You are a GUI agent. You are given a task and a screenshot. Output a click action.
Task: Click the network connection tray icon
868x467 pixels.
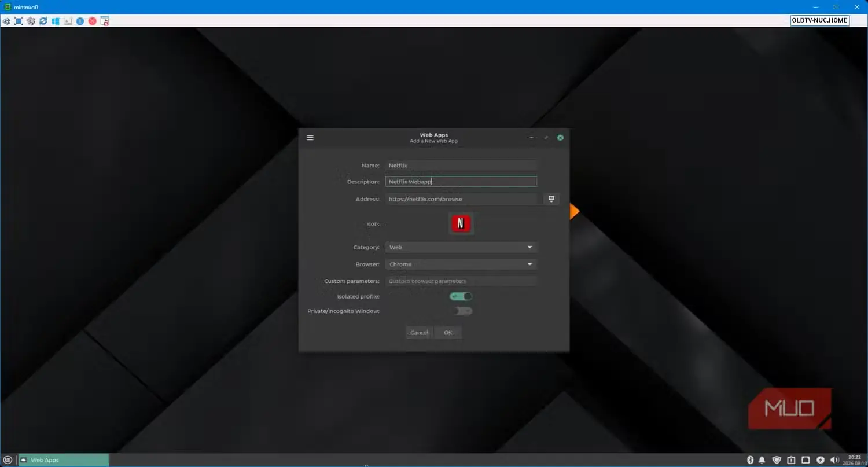806,460
